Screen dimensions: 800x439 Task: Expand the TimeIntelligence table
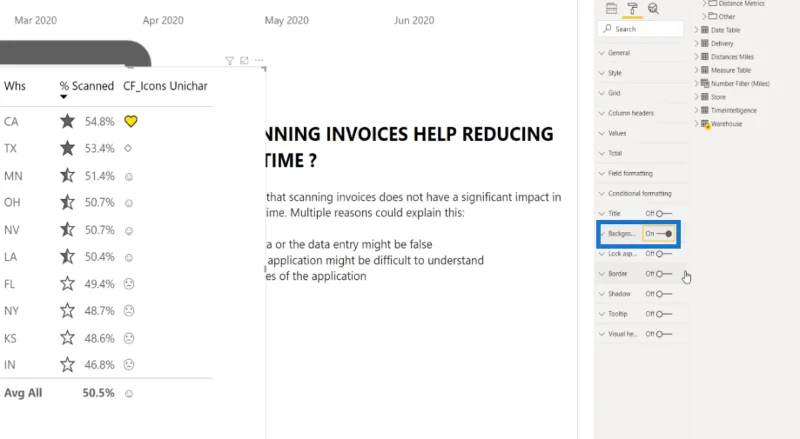696,110
